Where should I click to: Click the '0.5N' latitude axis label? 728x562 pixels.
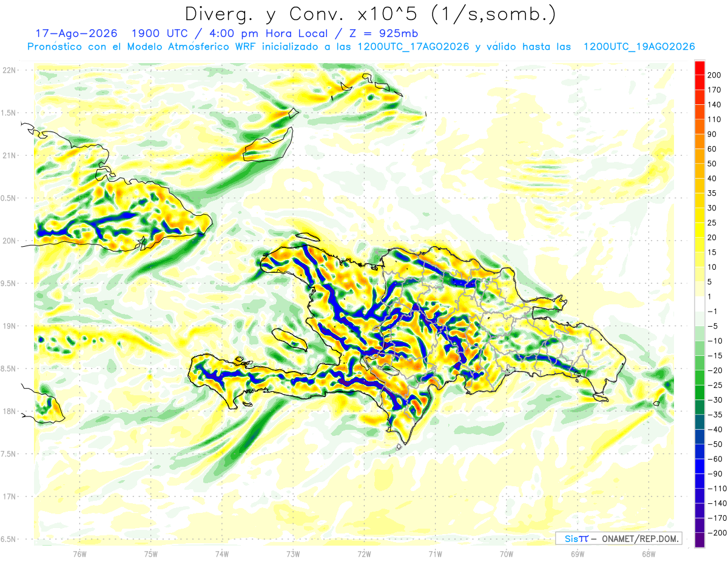(x=8, y=198)
